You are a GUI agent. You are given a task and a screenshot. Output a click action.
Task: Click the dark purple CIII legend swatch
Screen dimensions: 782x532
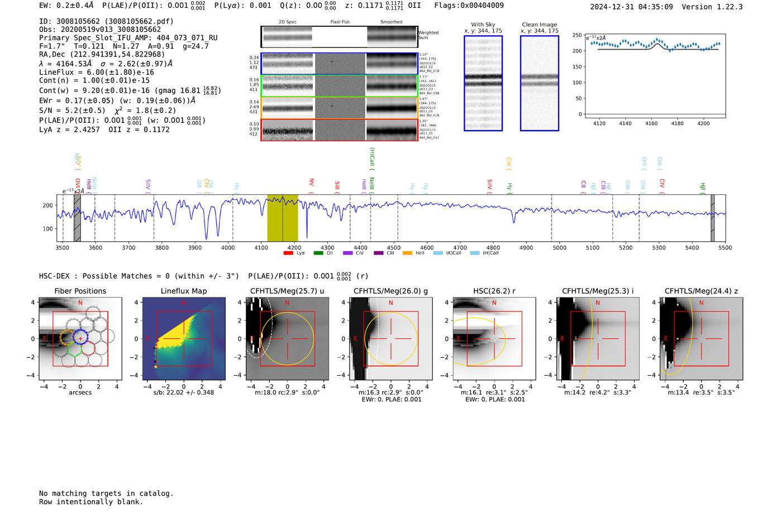click(379, 253)
